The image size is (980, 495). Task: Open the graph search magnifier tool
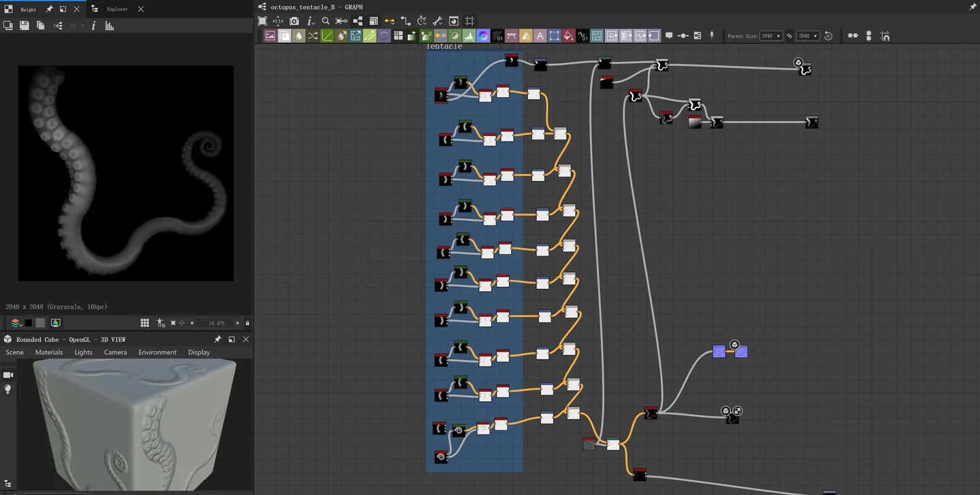[325, 21]
